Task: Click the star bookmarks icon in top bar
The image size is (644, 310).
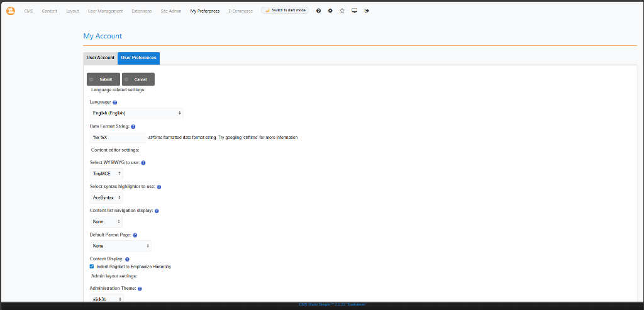Action: click(x=342, y=11)
